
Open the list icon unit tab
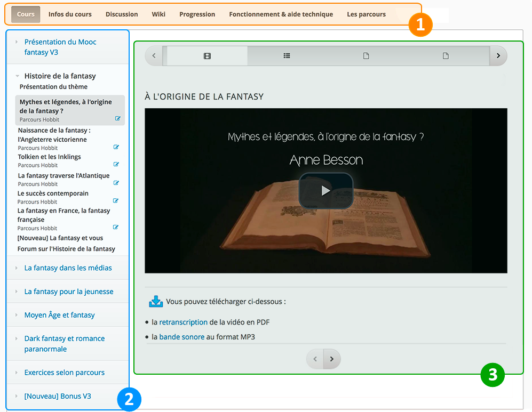coord(287,56)
